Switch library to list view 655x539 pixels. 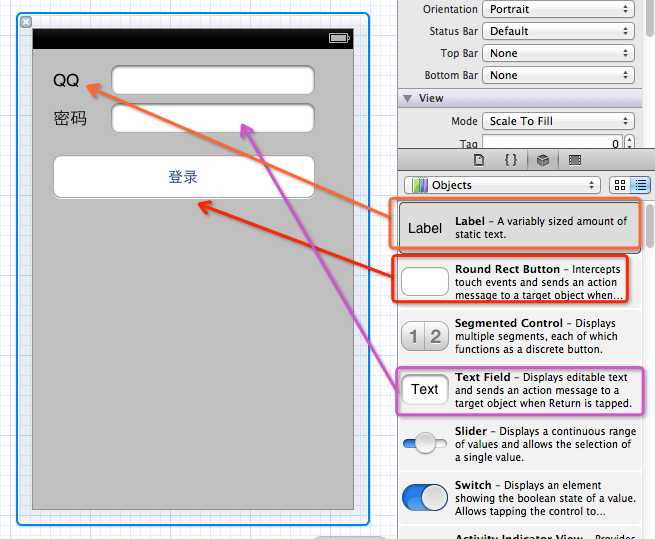point(640,185)
